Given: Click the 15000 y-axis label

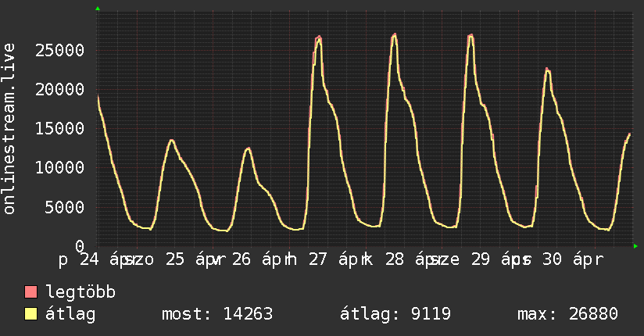Looking at the screenshot, I should click(x=59, y=129).
